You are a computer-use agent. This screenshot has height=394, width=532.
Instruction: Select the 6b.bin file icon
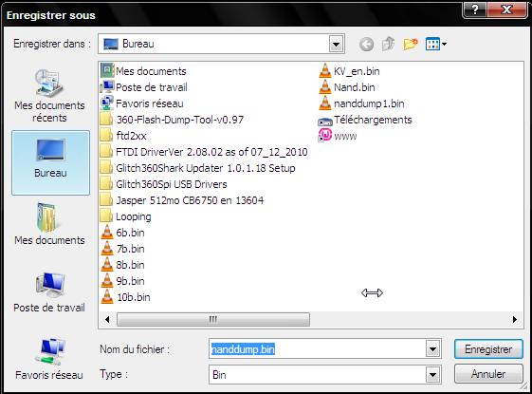tap(107, 232)
